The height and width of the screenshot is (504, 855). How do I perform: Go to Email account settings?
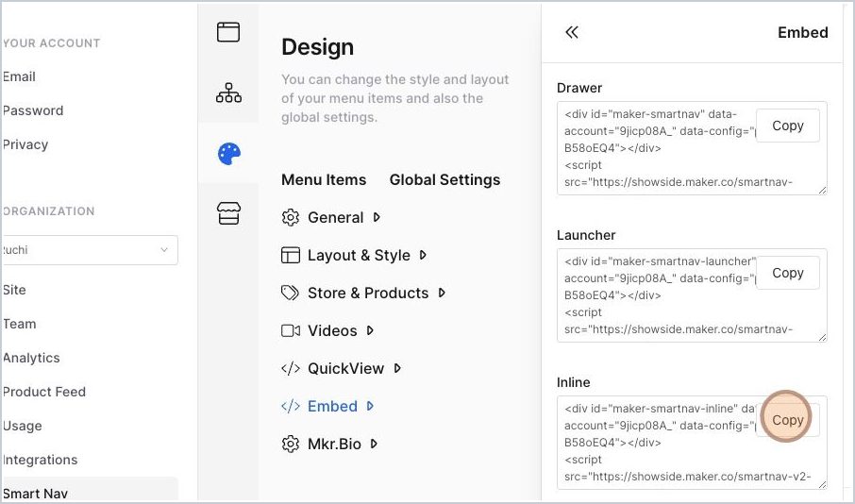tap(19, 76)
